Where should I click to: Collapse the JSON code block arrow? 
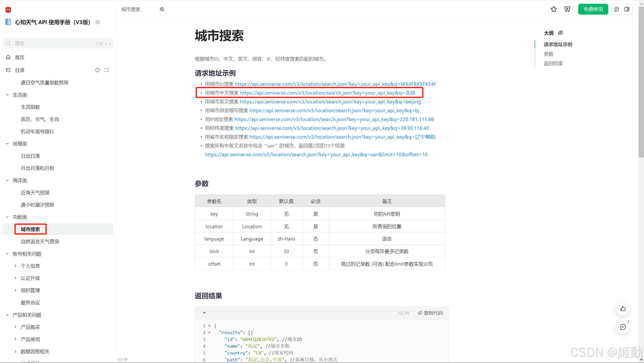coord(204,313)
